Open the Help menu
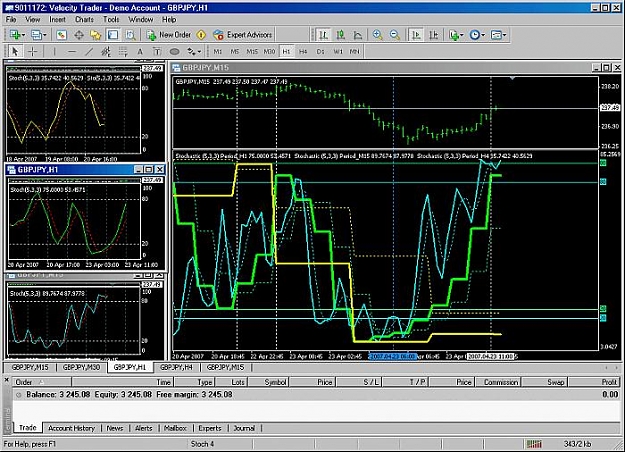The height and width of the screenshot is (452, 625). coord(169,19)
